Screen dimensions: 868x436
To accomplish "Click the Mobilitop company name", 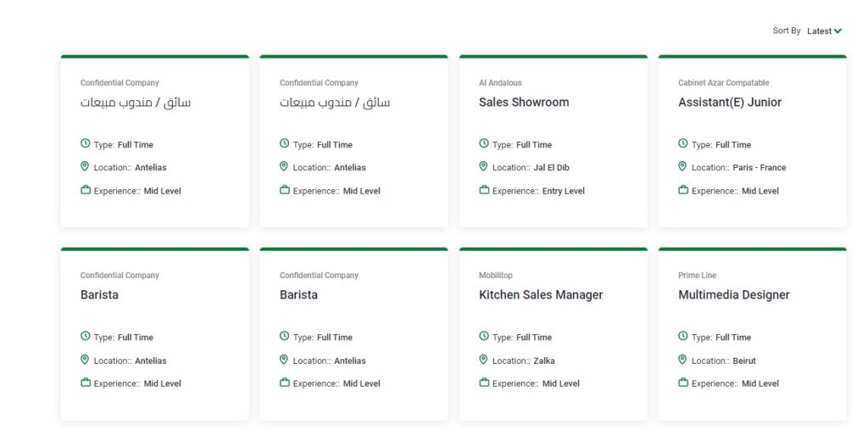I will pos(496,276).
